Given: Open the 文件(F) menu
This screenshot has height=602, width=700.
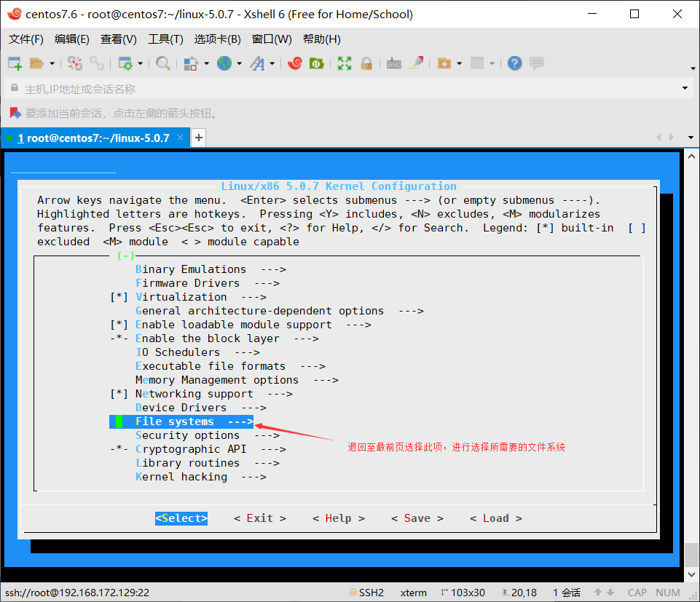Looking at the screenshot, I should pos(26,39).
